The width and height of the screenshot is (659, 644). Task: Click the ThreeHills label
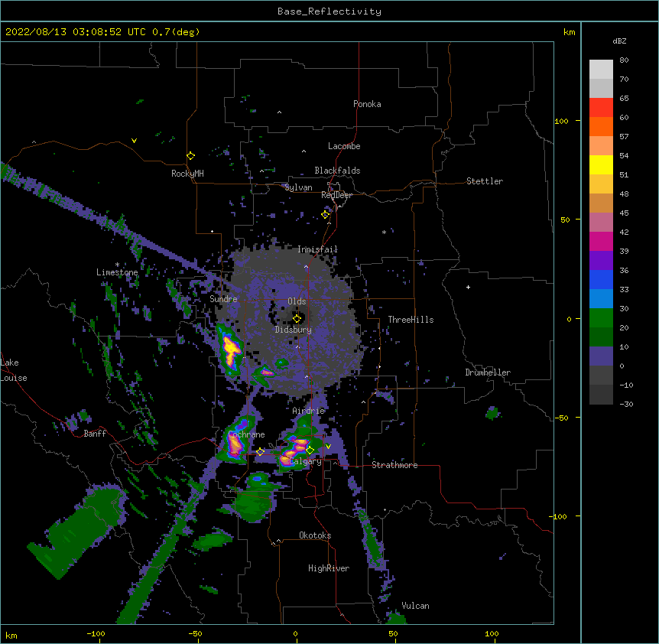[411, 320]
